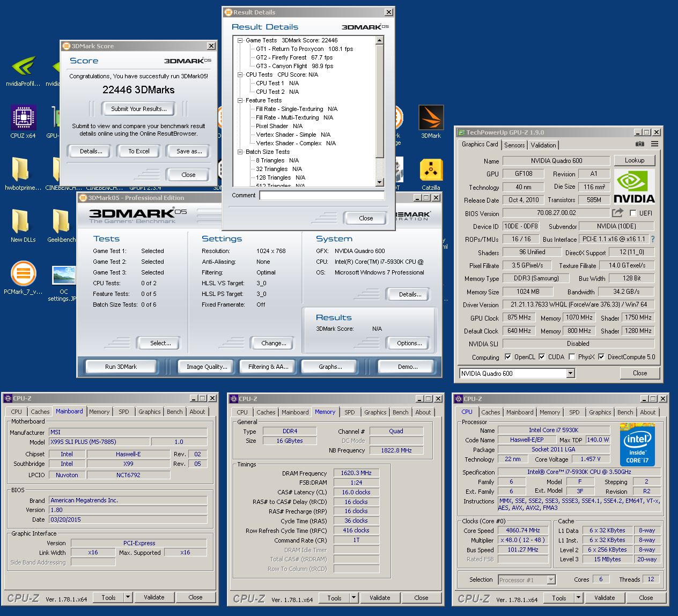Switch to Validation tab in GPU-Z
The image size is (678, 616).
pyautogui.click(x=543, y=145)
